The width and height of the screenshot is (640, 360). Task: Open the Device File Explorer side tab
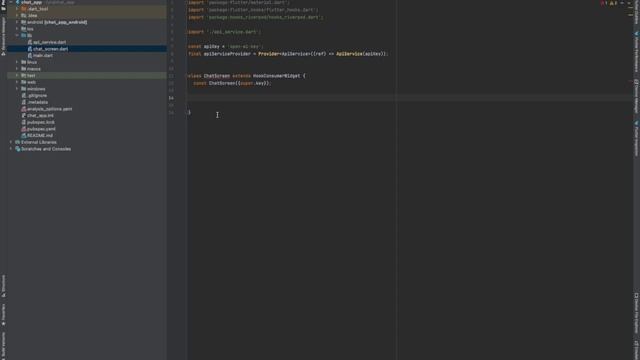636,313
